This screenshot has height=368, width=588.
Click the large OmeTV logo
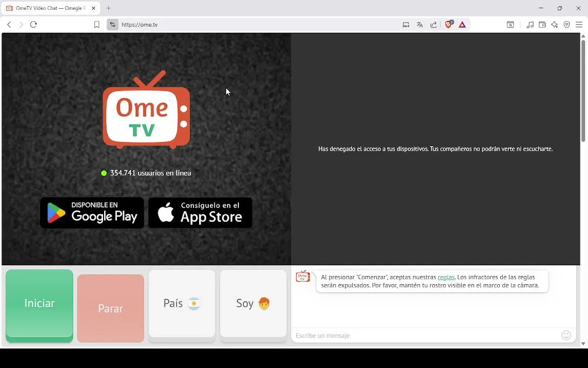click(x=146, y=110)
